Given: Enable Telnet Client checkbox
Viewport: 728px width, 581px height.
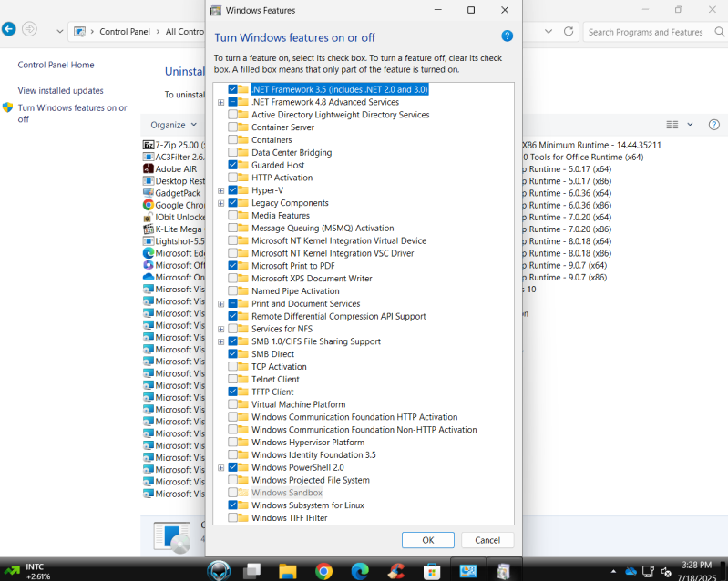Looking at the screenshot, I should (x=232, y=379).
